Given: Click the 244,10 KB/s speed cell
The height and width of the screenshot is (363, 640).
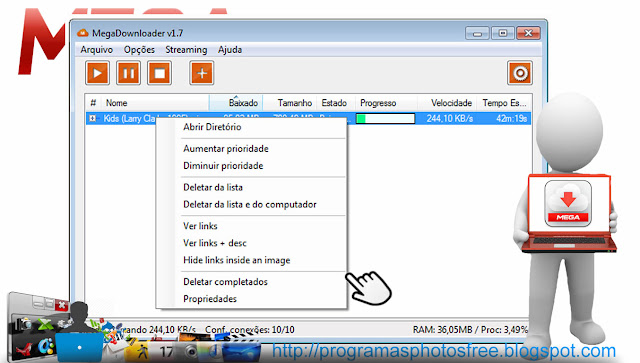Looking at the screenshot, I should point(450,118).
